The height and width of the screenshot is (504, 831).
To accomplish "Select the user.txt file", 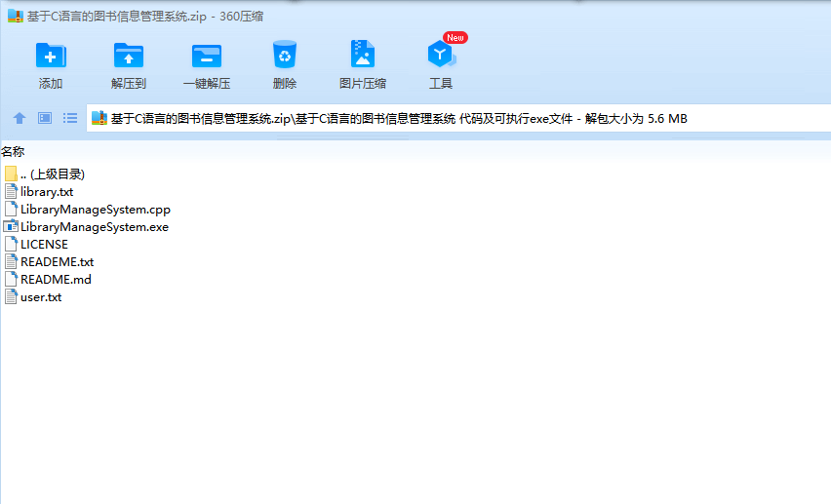I will [33, 296].
